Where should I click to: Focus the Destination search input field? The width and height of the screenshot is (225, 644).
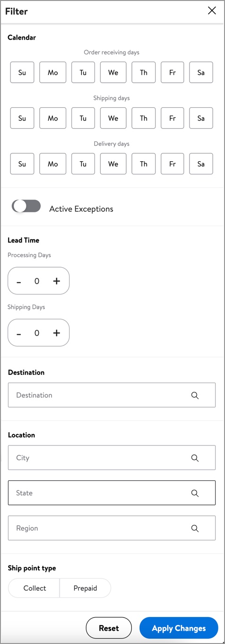(112, 395)
